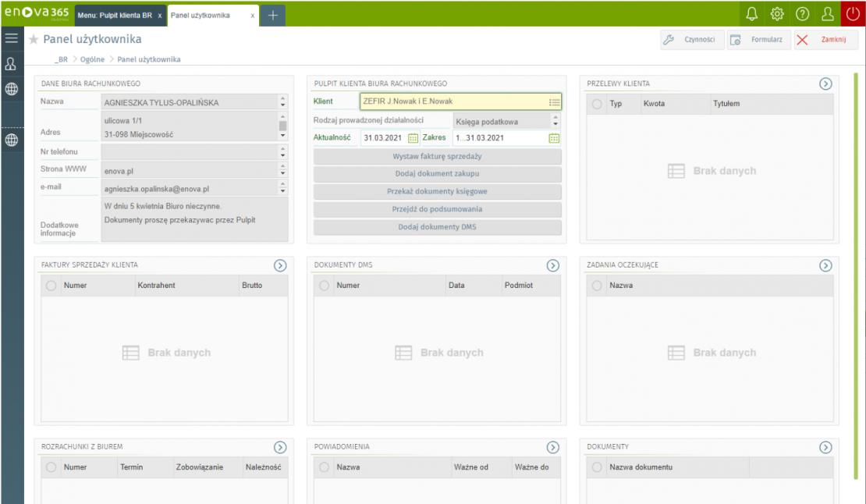Viewport: 866px width, 504px height.
Task: Open the notifications bell icon
Action: pos(752,14)
